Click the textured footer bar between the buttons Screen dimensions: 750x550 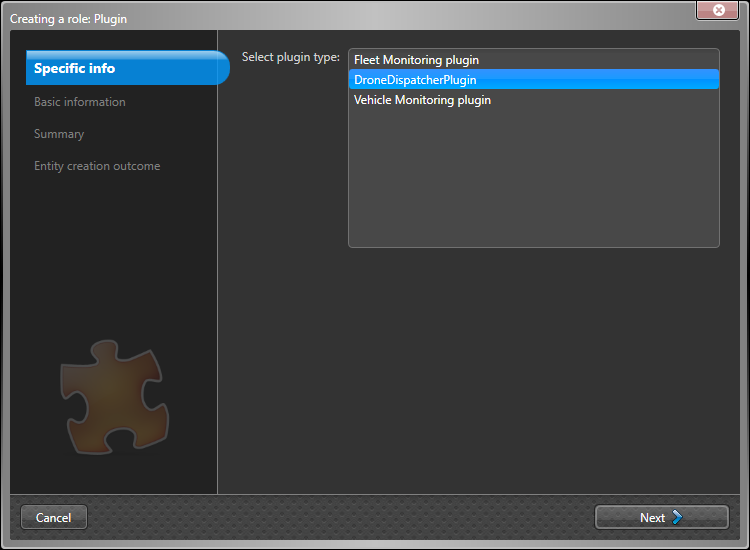[x=340, y=517]
